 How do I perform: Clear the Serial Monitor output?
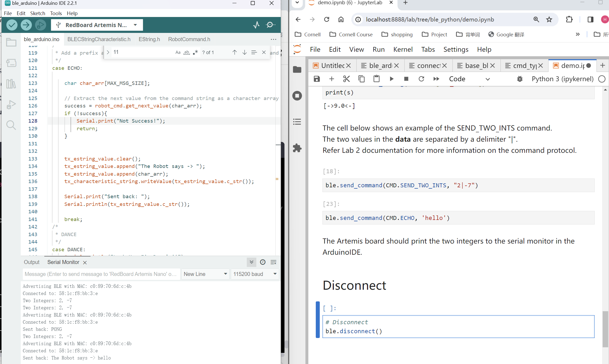[x=274, y=262]
